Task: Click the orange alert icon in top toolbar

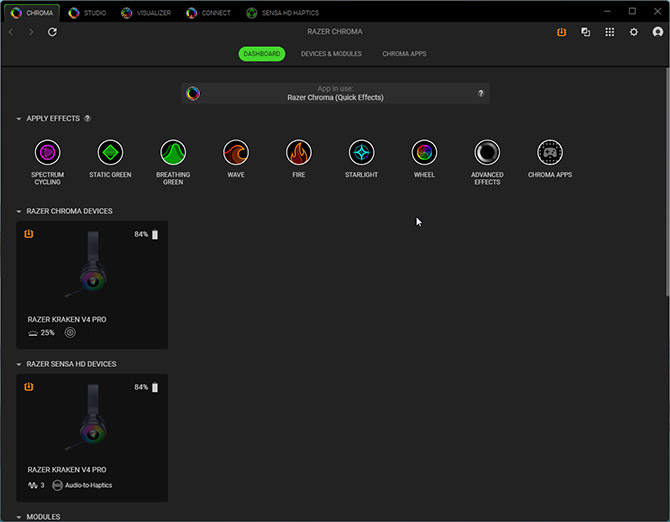Action: pos(561,32)
